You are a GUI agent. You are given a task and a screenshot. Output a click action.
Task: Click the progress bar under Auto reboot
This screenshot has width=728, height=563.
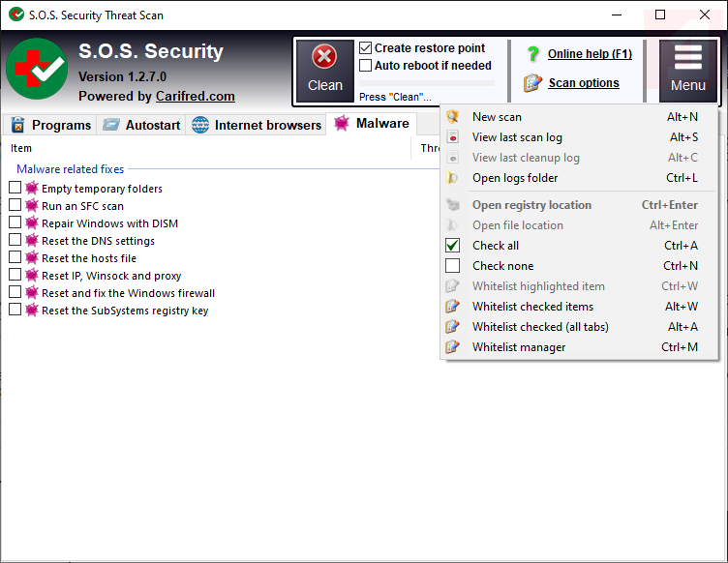pyautogui.click(x=427, y=83)
